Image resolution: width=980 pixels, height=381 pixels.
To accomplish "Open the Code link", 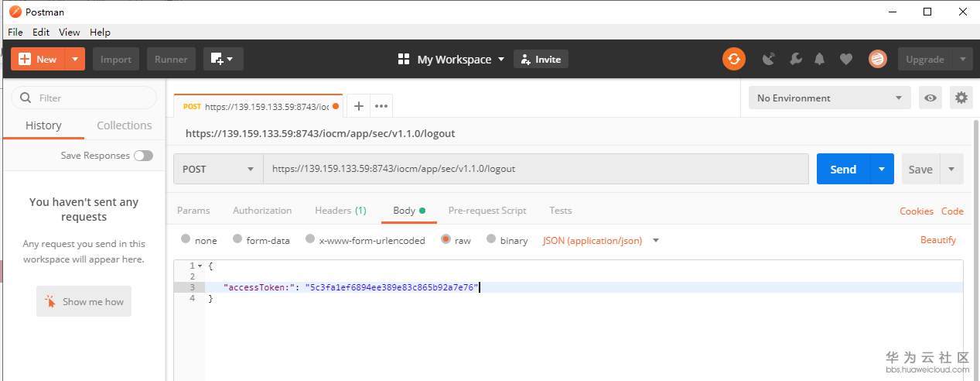I will coord(952,211).
